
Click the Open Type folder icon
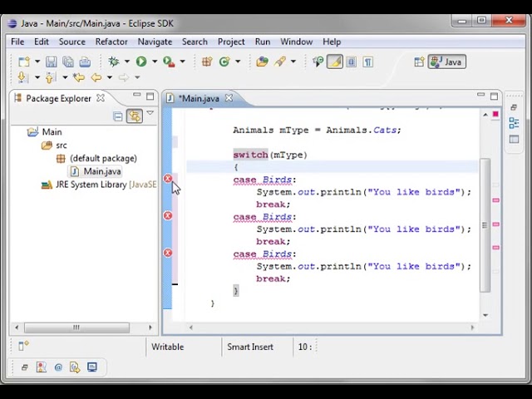point(263,62)
